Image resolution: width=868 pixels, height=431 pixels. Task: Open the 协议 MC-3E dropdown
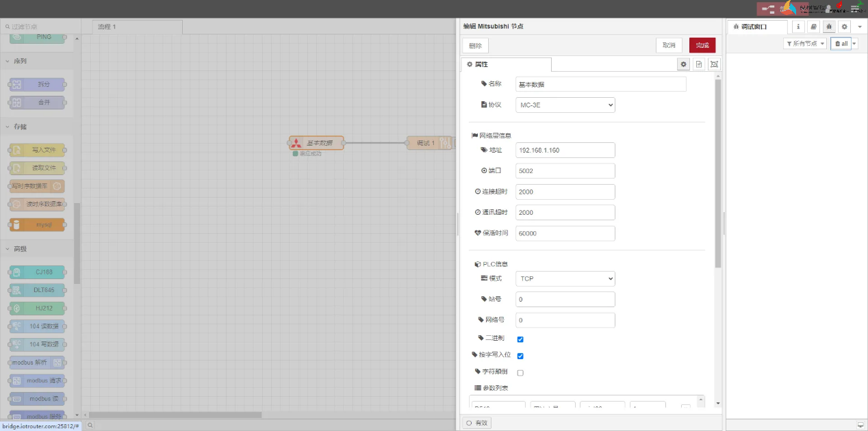565,105
